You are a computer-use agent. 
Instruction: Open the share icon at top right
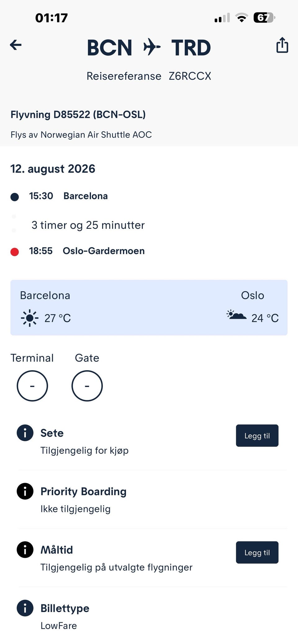pos(282,45)
